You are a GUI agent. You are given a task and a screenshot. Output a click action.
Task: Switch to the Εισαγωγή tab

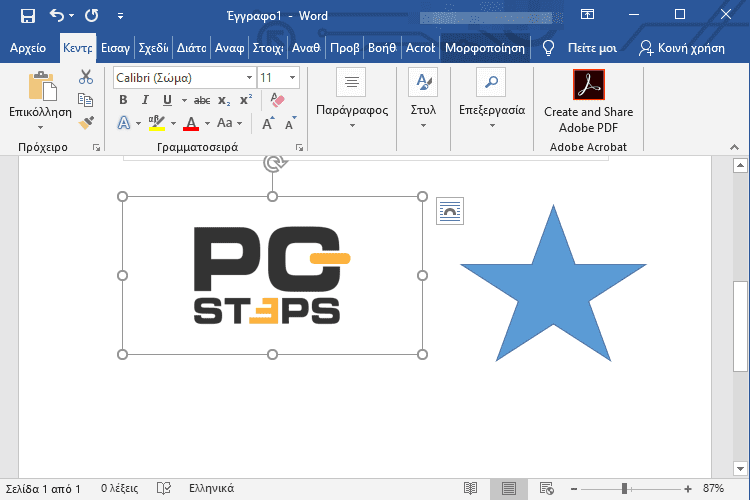point(115,48)
